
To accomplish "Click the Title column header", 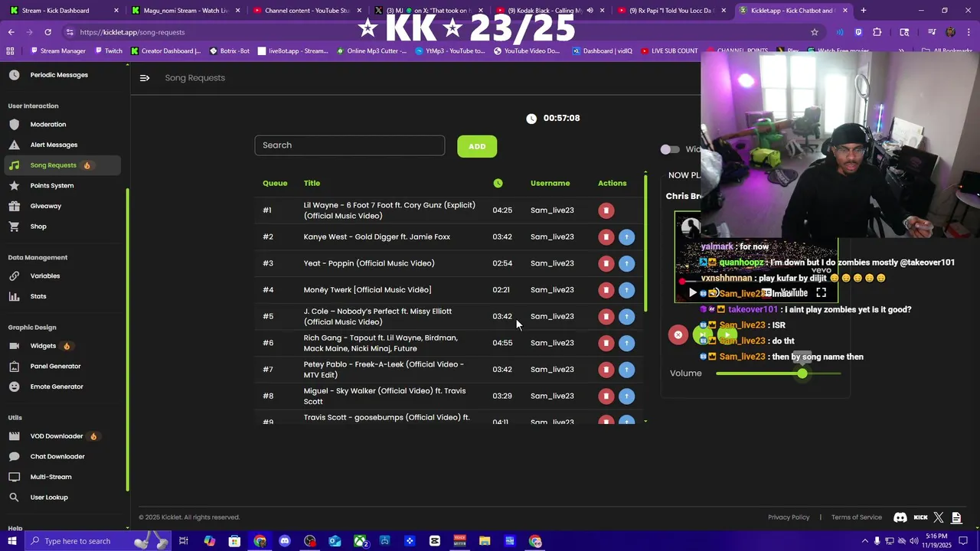I will point(312,184).
